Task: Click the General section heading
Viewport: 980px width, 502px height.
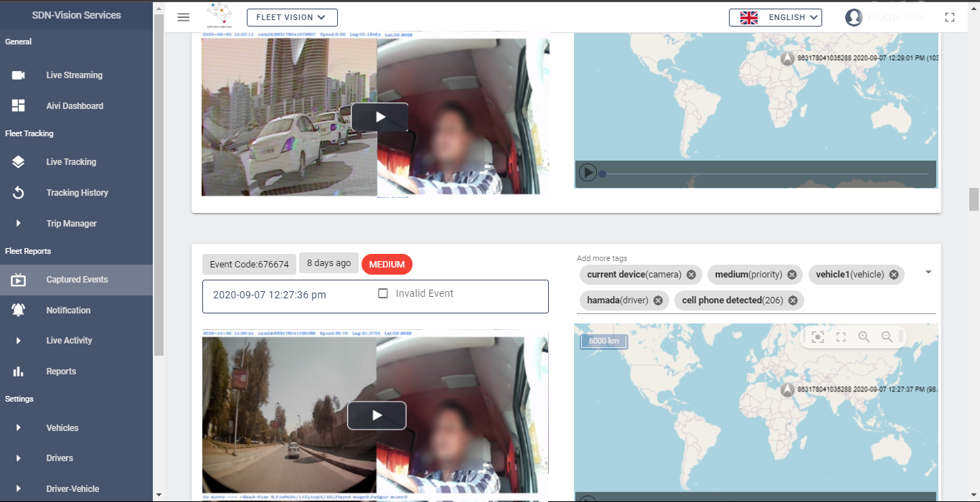Action: 19,42
